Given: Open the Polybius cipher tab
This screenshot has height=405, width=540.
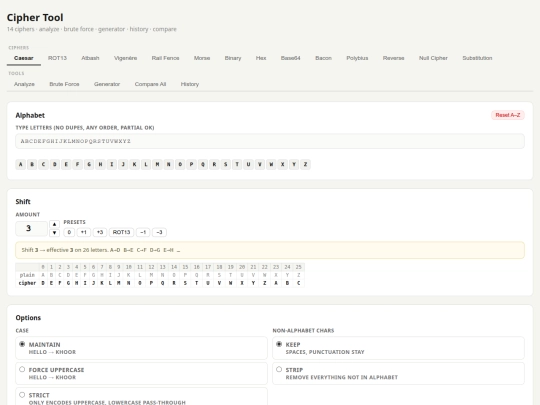Looking at the screenshot, I should (x=357, y=58).
